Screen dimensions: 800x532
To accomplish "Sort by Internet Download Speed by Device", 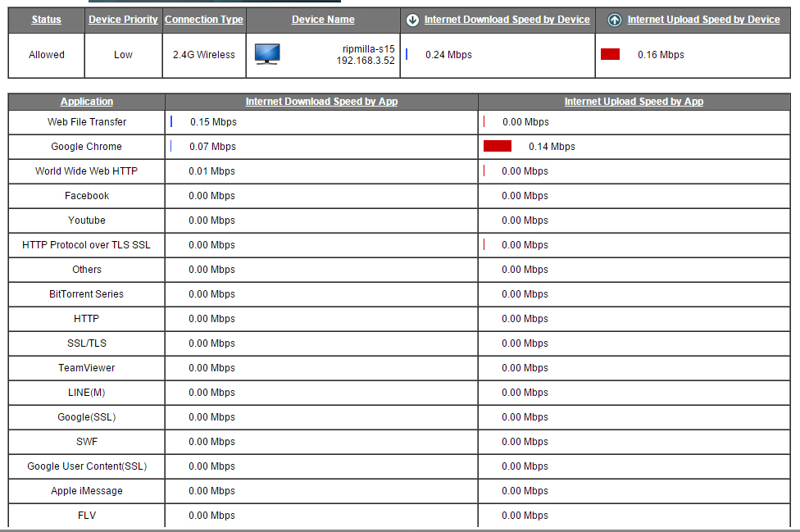I will pos(507,20).
